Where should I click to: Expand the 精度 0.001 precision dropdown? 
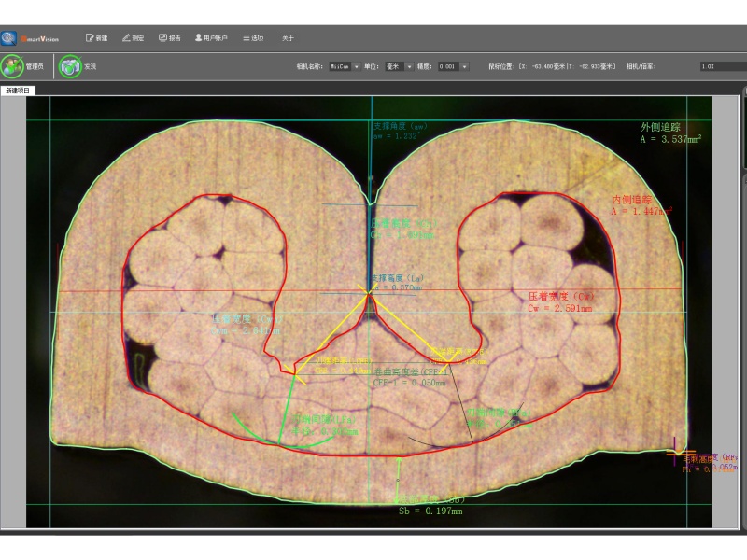coord(464,67)
